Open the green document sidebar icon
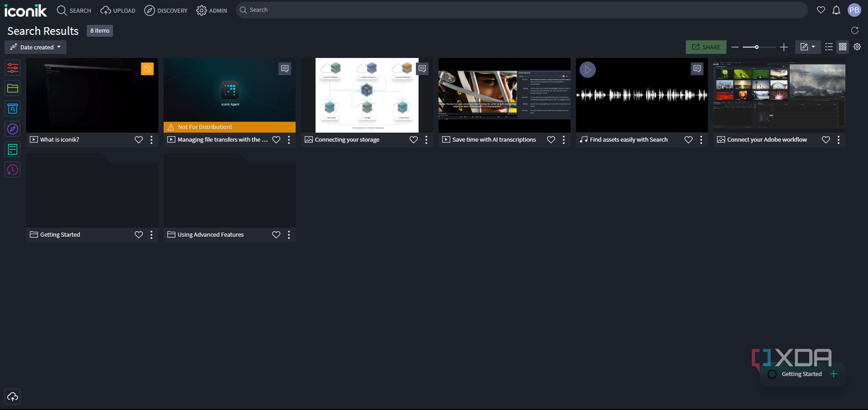 click(x=13, y=149)
